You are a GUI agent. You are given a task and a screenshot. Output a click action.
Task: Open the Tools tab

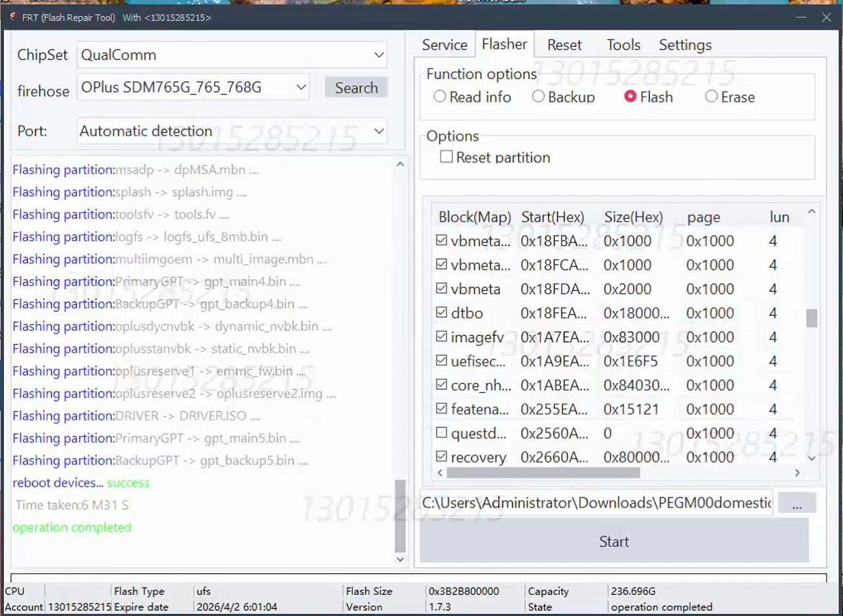tap(623, 45)
